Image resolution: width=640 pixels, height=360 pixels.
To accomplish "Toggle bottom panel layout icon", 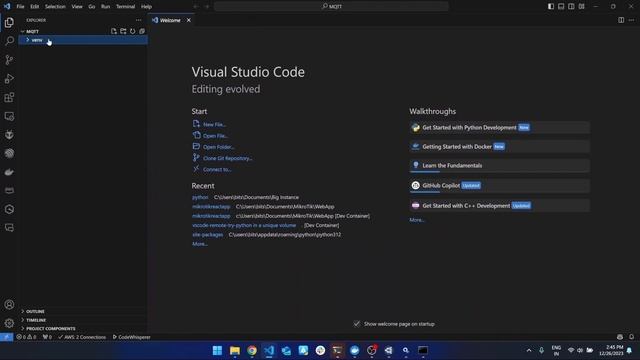I will (x=561, y=7).
